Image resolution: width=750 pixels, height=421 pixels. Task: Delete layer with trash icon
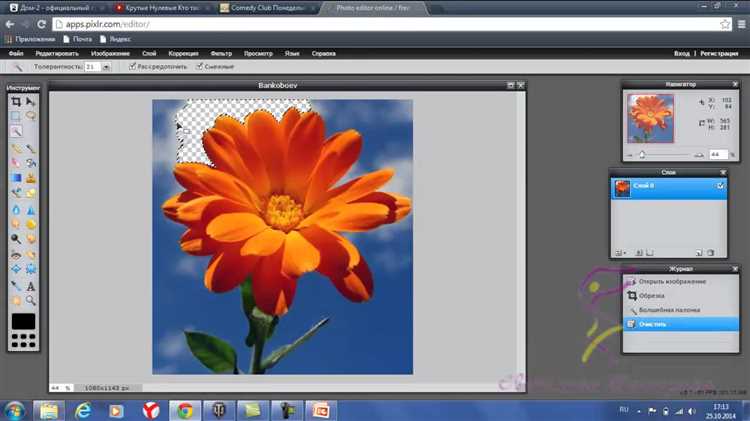[711, 253]
